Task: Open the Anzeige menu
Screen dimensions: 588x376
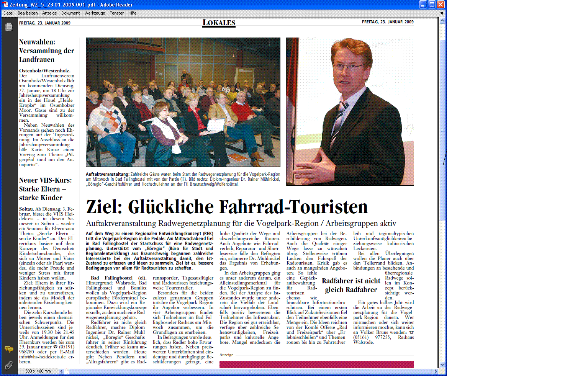Action: [x=49, y=13]
